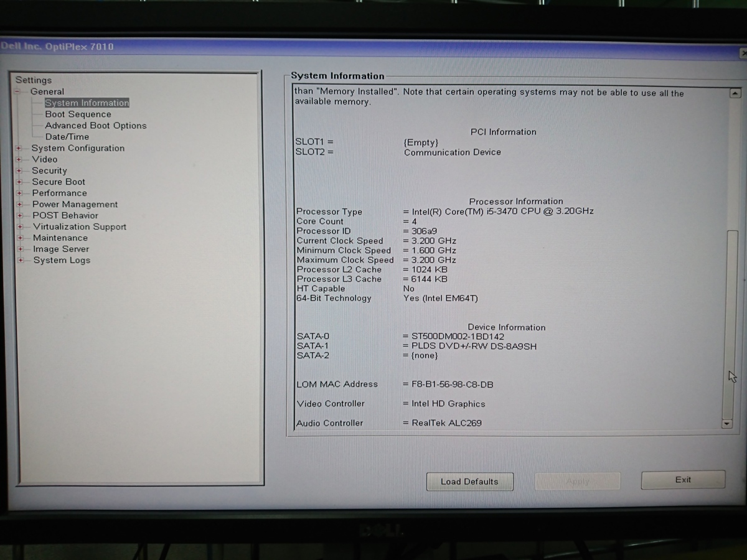Image resolution: width=747 pixels, height=560 pixels.
Task: Open Boot Sequence settings
Action: pos(78,114)
